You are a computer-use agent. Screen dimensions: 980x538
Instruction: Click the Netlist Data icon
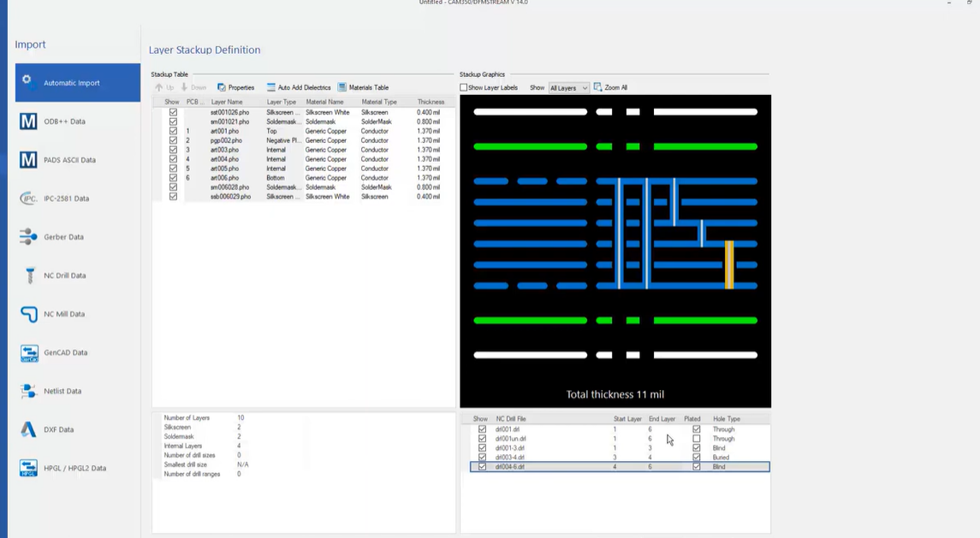(x=28, y=391)
